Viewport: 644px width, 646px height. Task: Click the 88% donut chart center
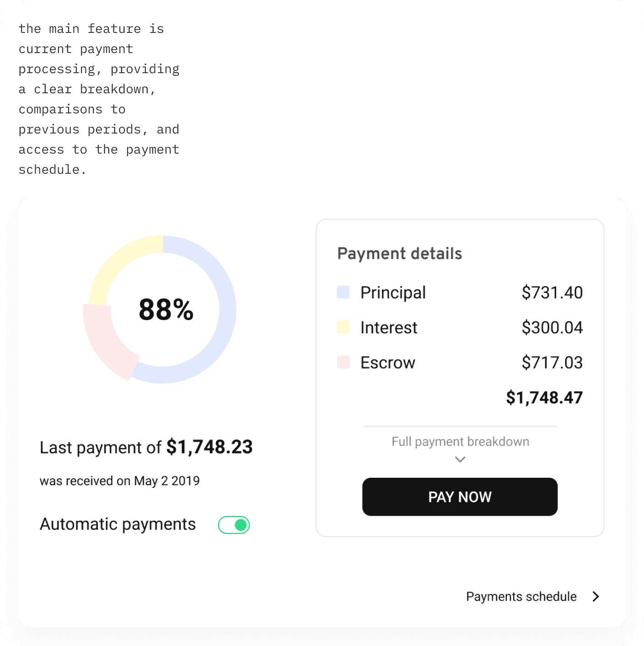coord(166,310)
